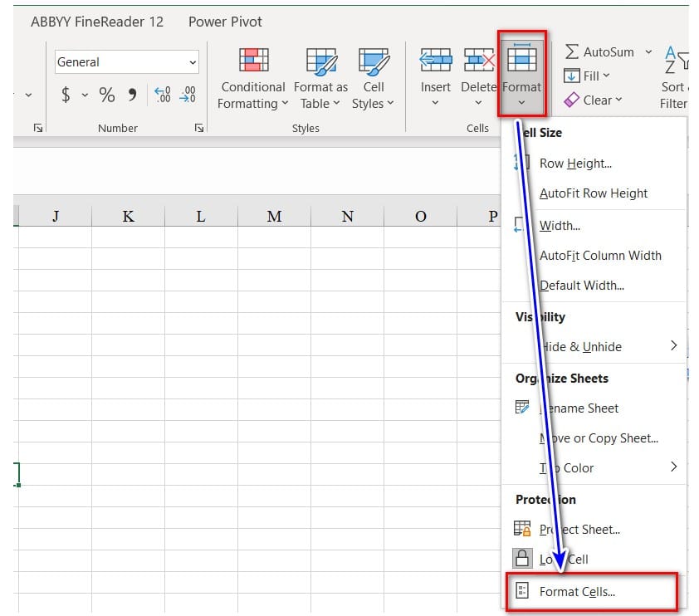
Task: Apply Percent Style to the cell
Action: pos(107,95)
